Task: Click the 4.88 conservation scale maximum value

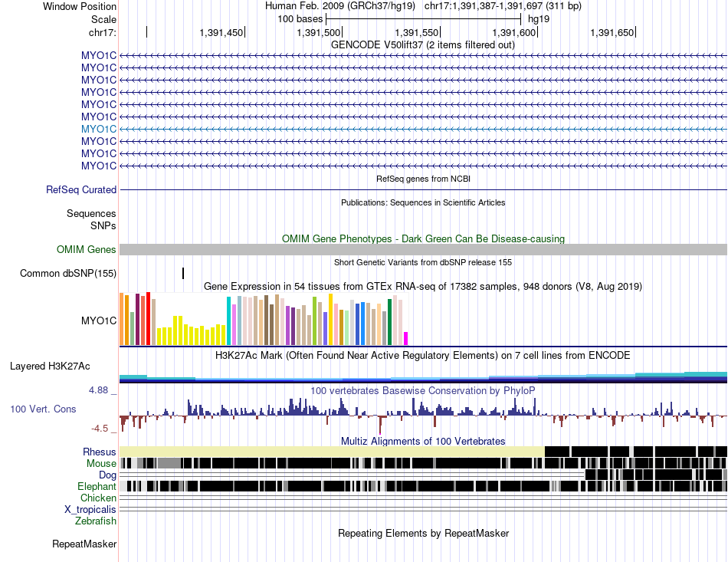Action: (x=98, y=390)
